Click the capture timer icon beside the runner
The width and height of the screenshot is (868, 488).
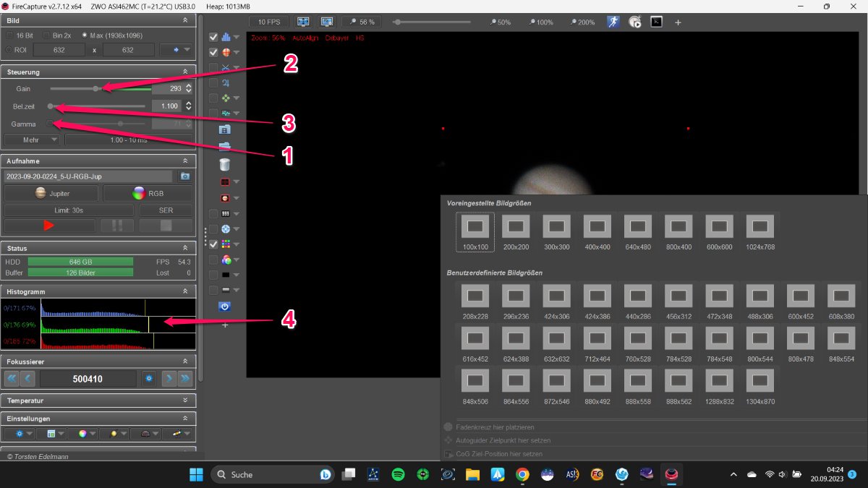635,22
